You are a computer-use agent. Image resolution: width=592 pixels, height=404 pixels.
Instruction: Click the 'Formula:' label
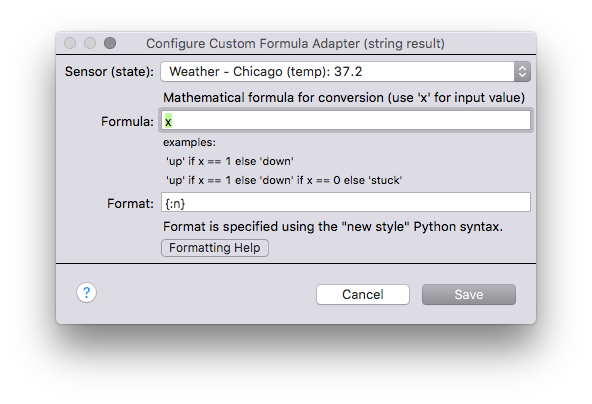tap(128, 122)
